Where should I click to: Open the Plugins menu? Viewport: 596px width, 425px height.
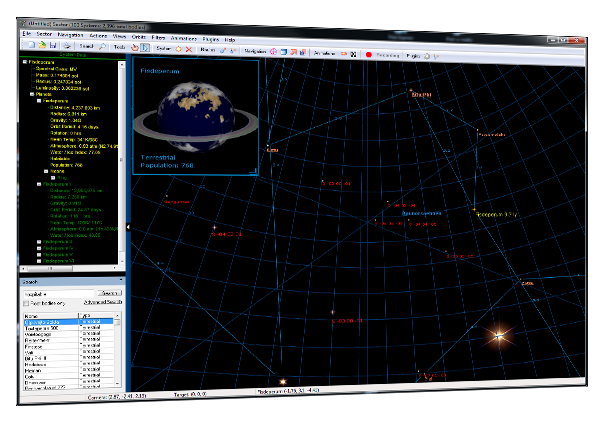click(211, 39)
